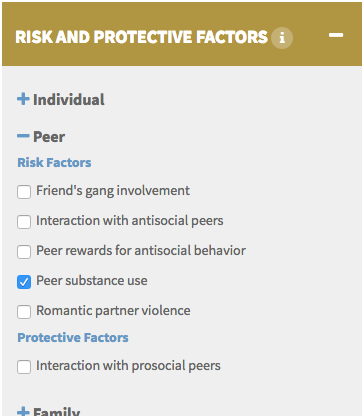Enable Peer rewards for antisocial behavior

tap(24, 252)
